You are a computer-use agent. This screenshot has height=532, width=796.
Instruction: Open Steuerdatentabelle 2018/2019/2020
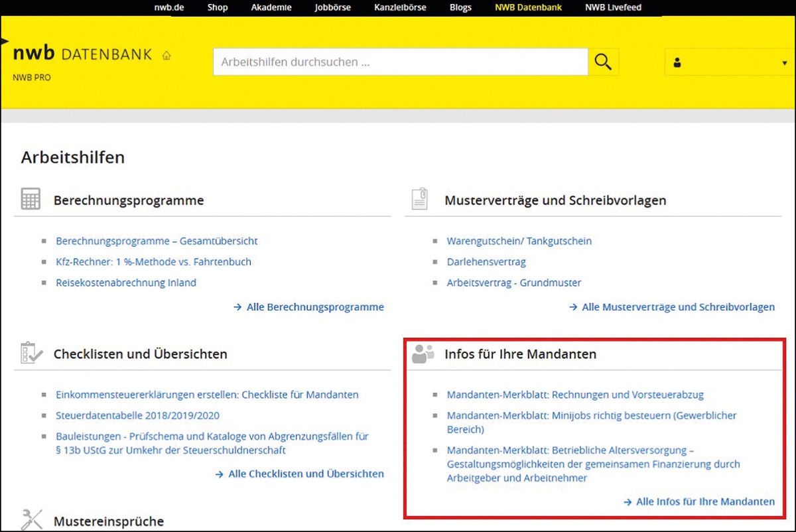click(137, 416)
